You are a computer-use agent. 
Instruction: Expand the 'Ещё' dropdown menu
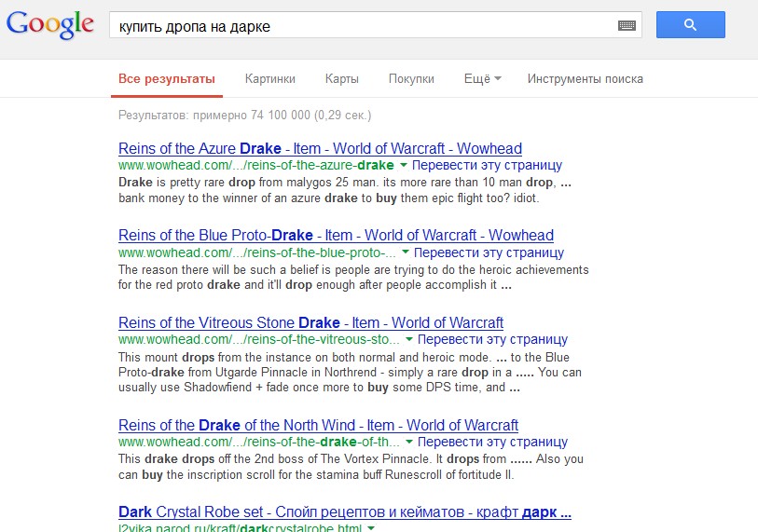(482, 79)
